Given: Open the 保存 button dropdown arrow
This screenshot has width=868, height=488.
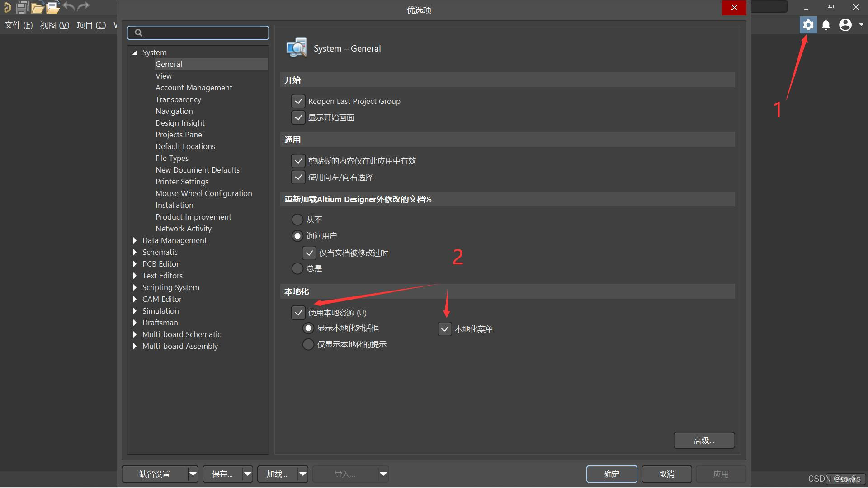Looking at the screenshot, I should tap(248, 474).
